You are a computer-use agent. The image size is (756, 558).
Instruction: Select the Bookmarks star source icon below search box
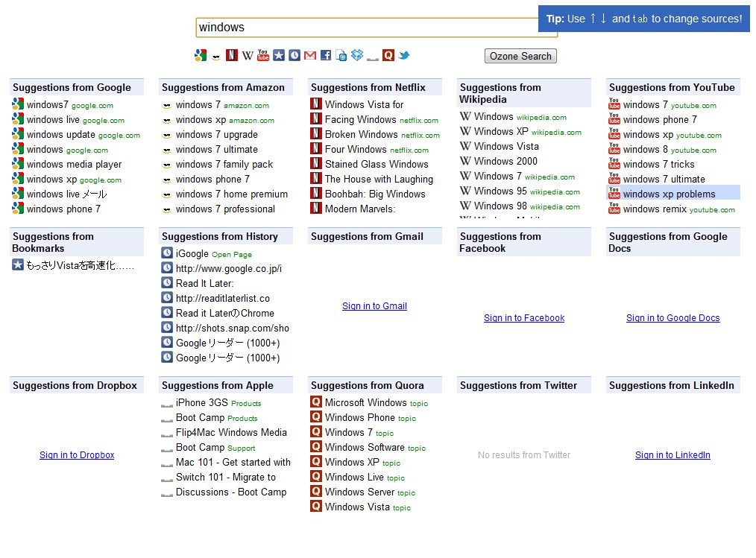[279, 55]
